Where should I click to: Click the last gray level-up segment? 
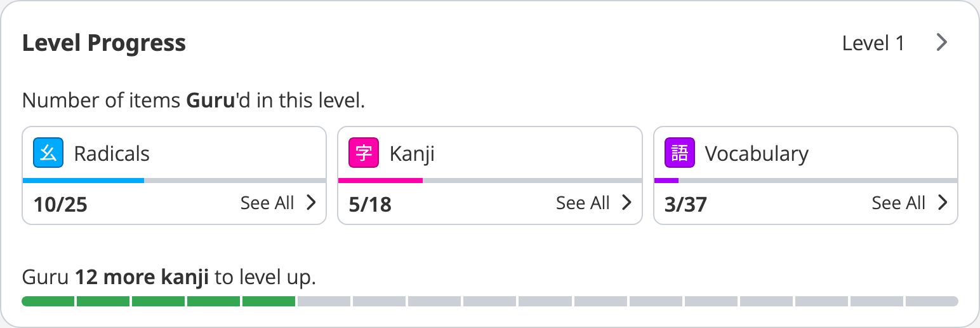pos(931,301)
